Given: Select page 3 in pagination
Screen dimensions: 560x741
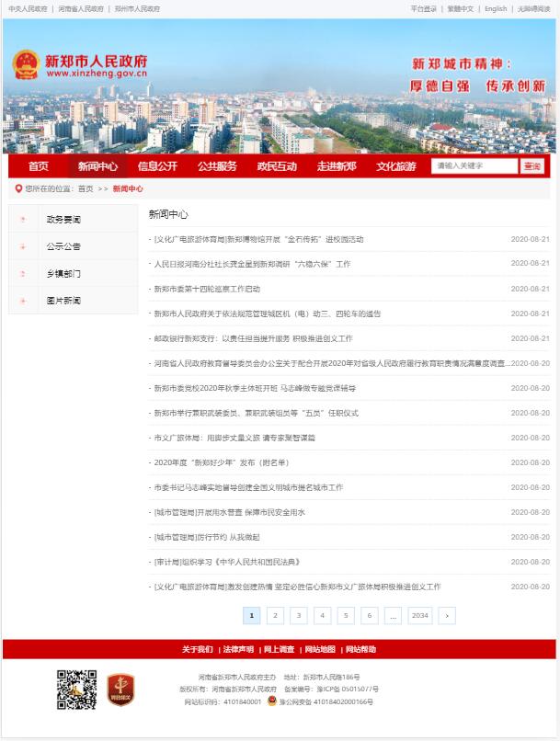Looking at the screenshot, I should (299, 616).
